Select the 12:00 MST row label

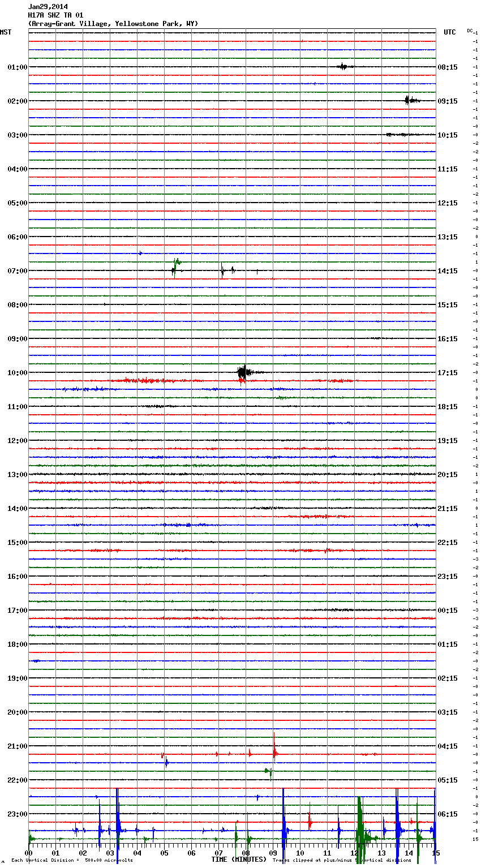pyautogui.click(x=18, y=441)
